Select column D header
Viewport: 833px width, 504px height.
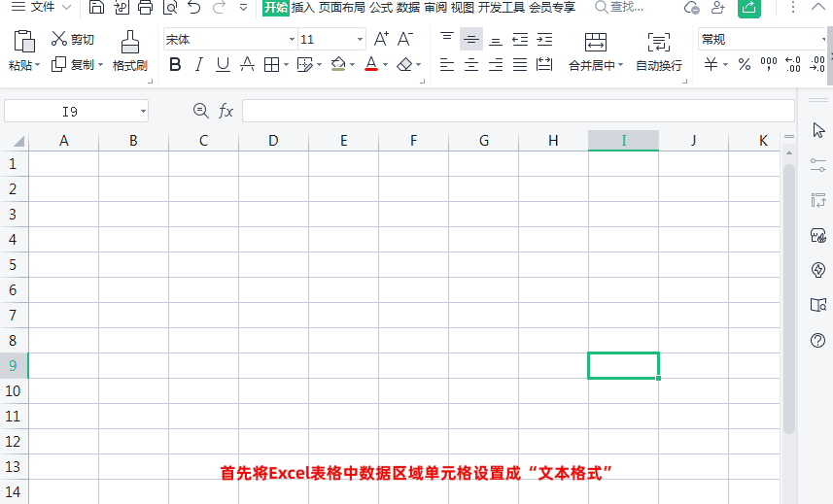(273, 141)
